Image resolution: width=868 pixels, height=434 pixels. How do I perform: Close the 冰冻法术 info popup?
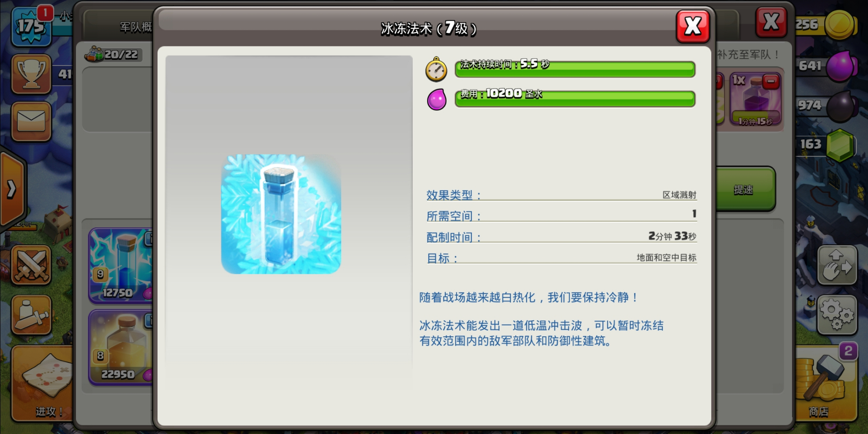(693, 26)
